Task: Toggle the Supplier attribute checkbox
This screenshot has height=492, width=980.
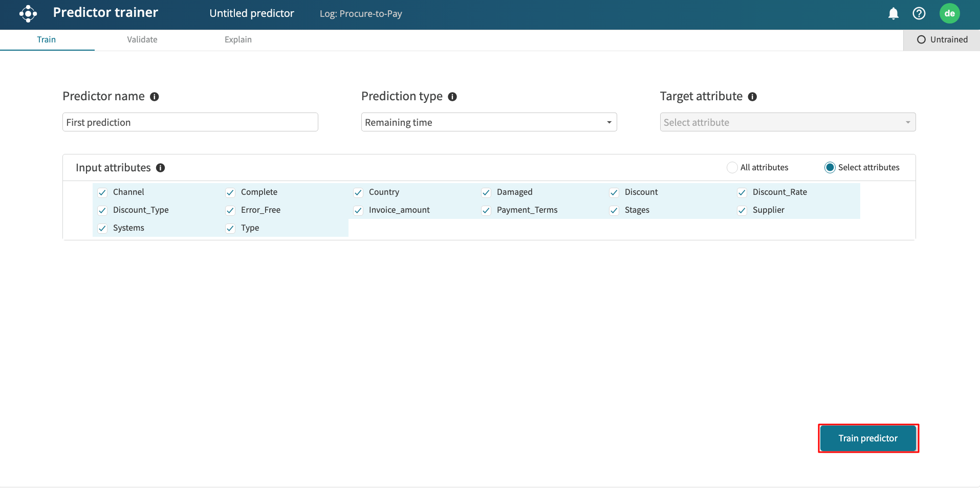Action: click(x=742, y=210)
